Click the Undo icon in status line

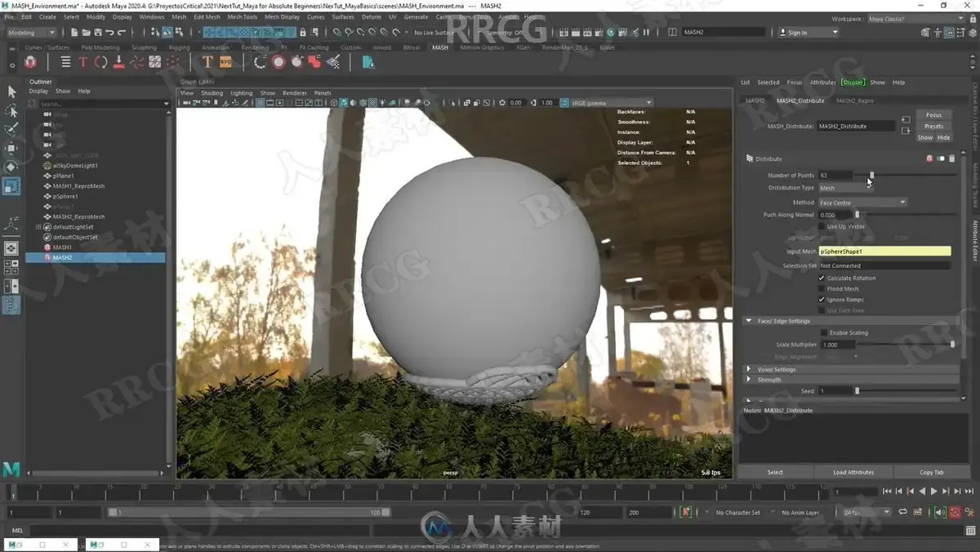(109, 33)
